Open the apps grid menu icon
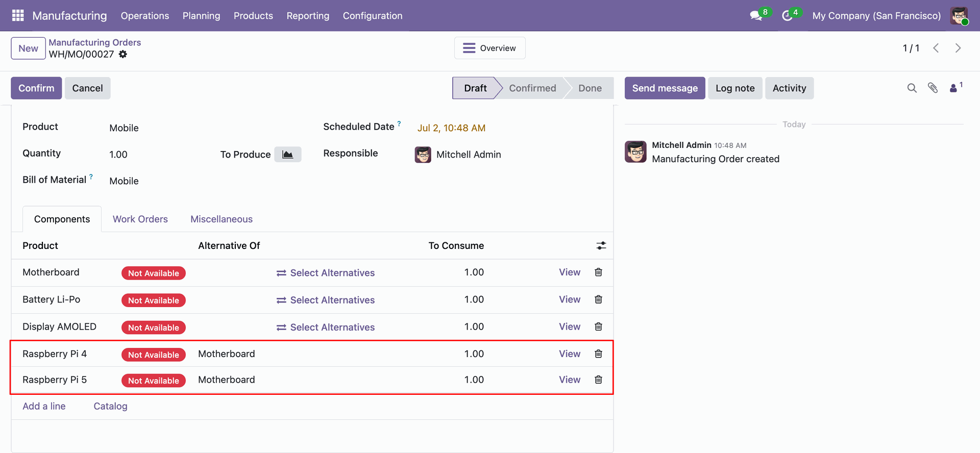Image resolution: width=980 pixels, height=453 pixels. tap(18, 15)
